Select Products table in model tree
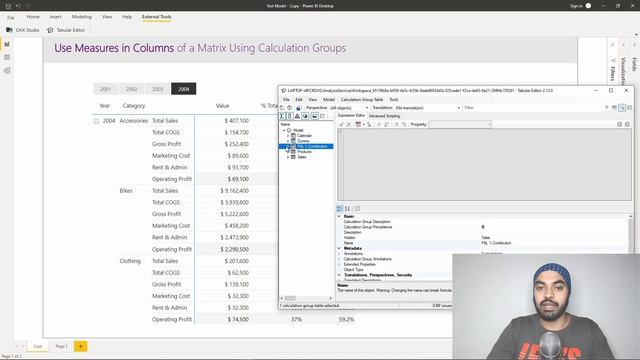This screenshot has width=640, height=360. tap(304, 151)
